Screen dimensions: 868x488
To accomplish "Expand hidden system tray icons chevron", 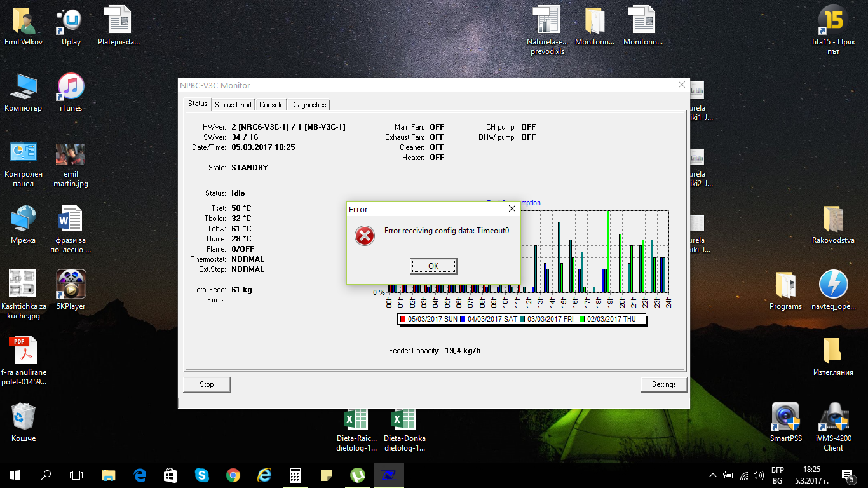I will (x=713, y=475).
